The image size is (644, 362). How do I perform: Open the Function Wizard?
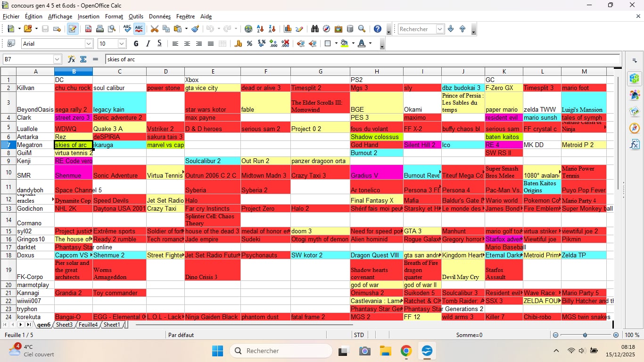72,59
